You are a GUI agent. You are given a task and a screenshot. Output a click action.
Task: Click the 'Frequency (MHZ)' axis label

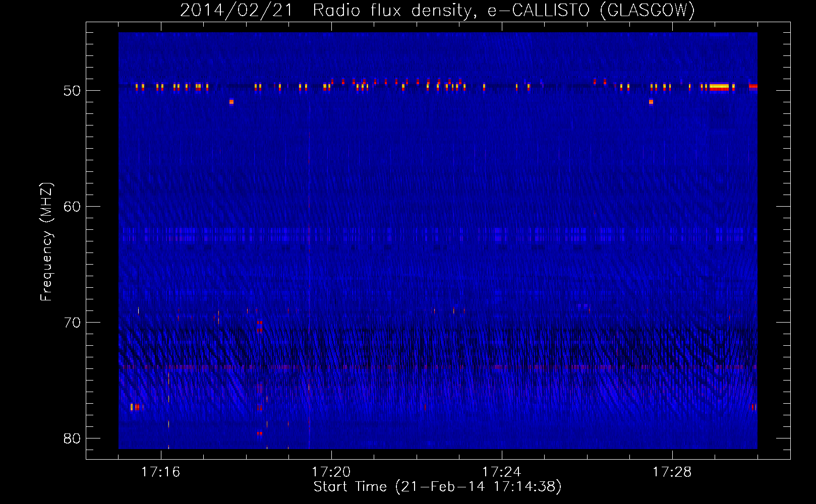pos(46,242)
